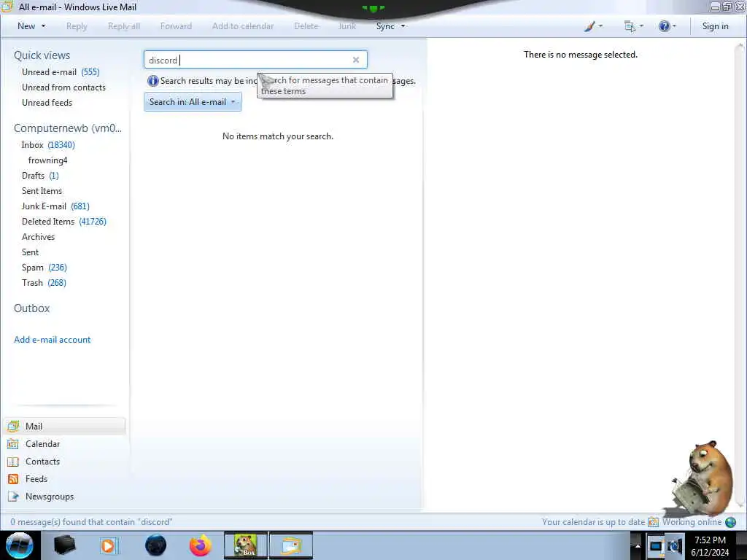
Task: Click Forward in the toolbar
Action: (x=176, y=26)
